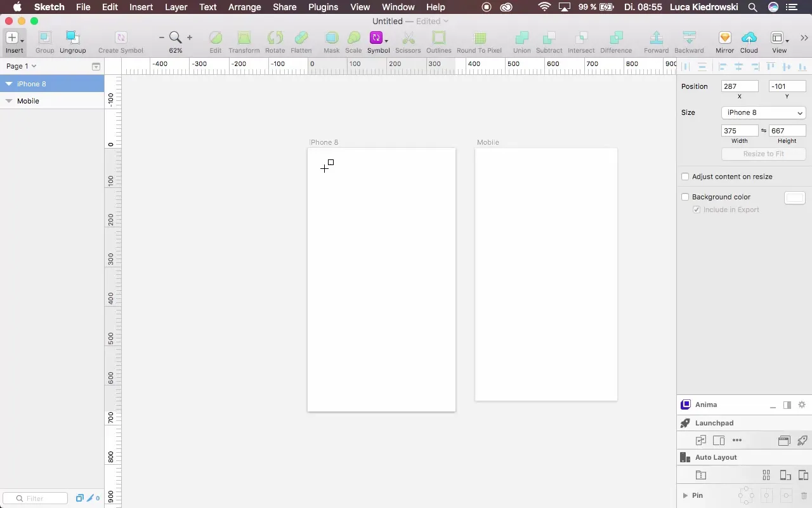Delete pins with the trash icon
The height and width of the screenshot is (508, 812).
coord(804,495)
